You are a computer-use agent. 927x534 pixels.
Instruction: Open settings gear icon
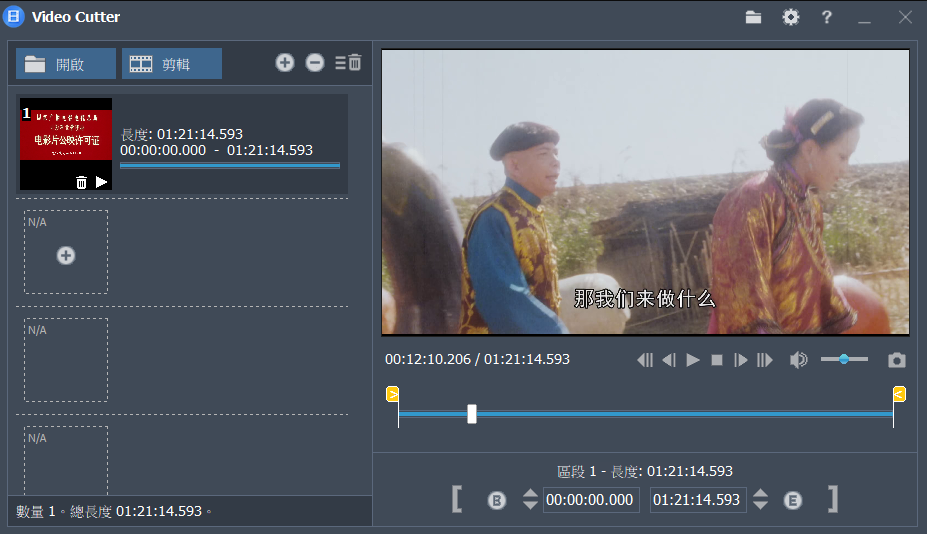tap(790, 17)
